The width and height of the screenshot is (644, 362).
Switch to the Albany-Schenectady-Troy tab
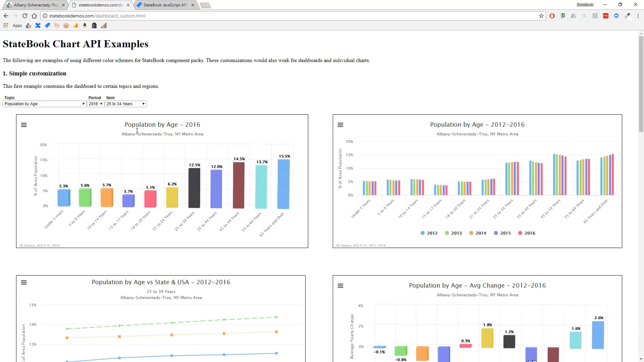point(36,5)
